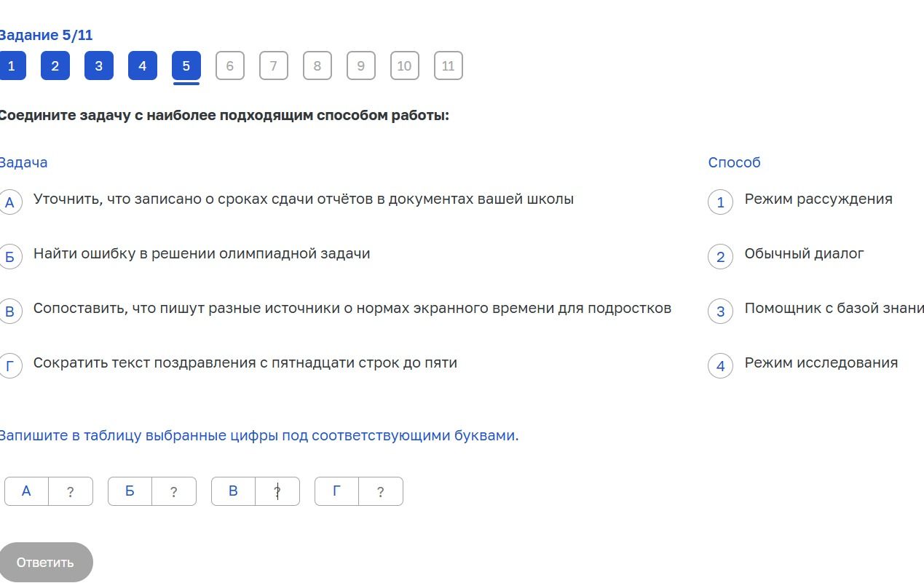
Task: Click the 'Задание 5/11' heading
Action: 46,35
